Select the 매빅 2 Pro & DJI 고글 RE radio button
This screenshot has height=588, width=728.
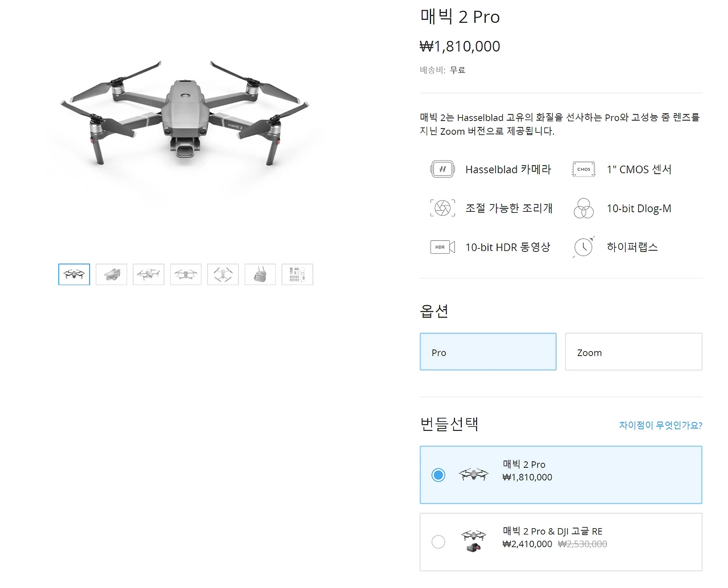(x=438, y=541)
